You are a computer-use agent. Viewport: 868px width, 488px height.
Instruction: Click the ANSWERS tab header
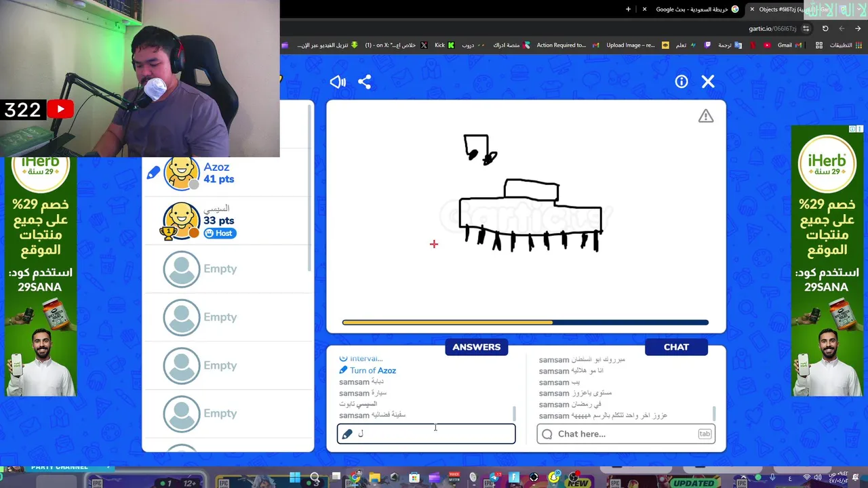(477, 347)
